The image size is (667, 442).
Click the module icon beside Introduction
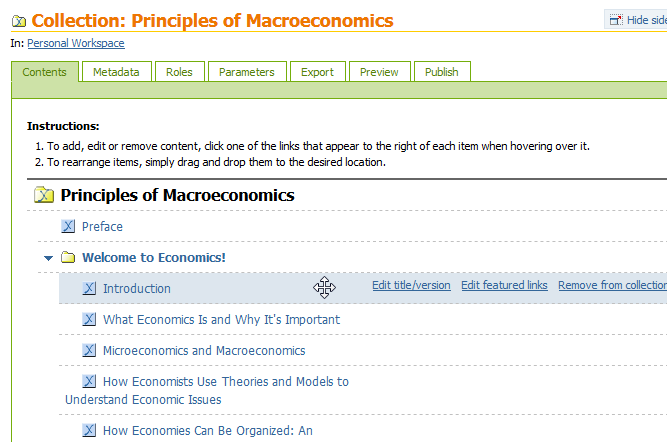pyautogui.click(x=89, y=288)
